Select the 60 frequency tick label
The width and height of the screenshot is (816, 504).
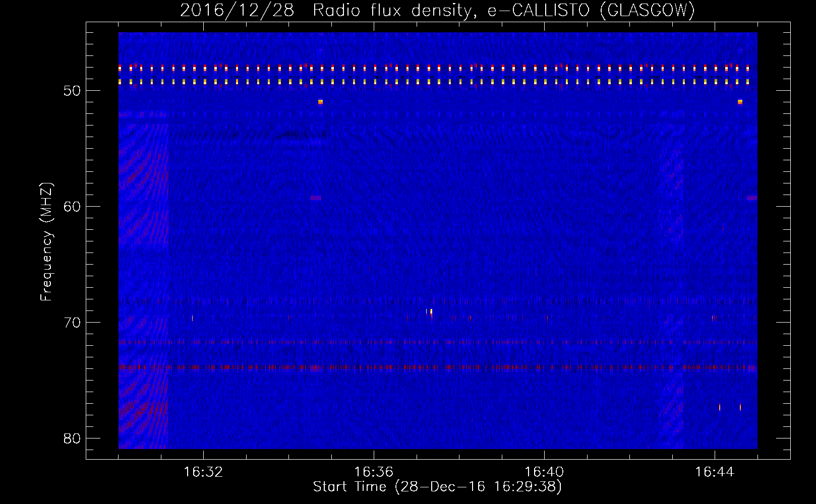72,207
